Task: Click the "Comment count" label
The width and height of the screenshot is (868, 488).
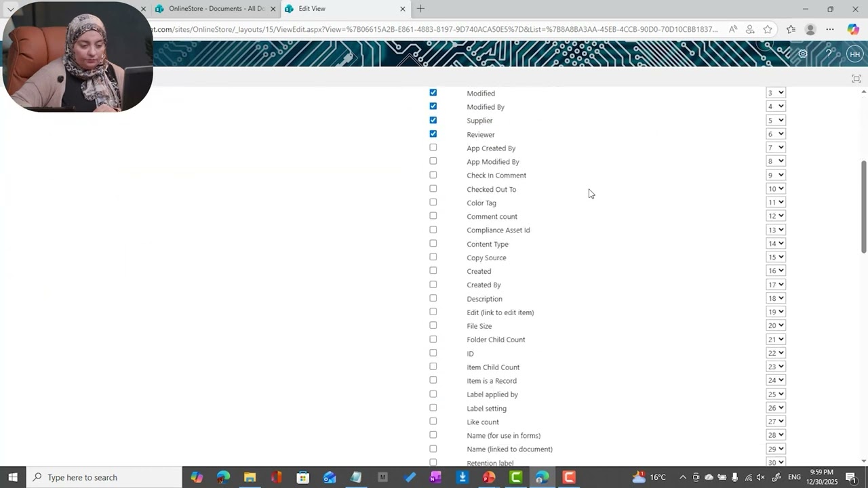Action: click(492, 216)
